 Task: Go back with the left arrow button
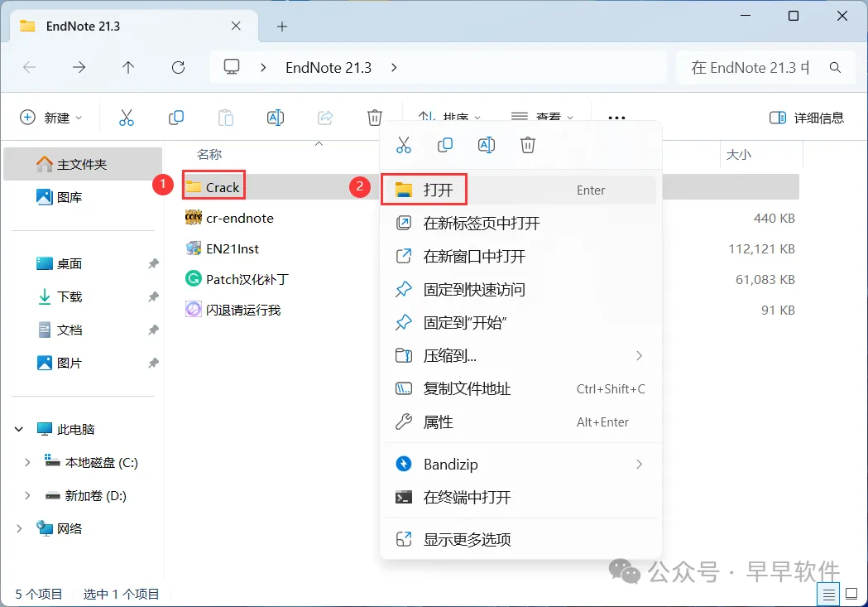[x=29, y=68]
